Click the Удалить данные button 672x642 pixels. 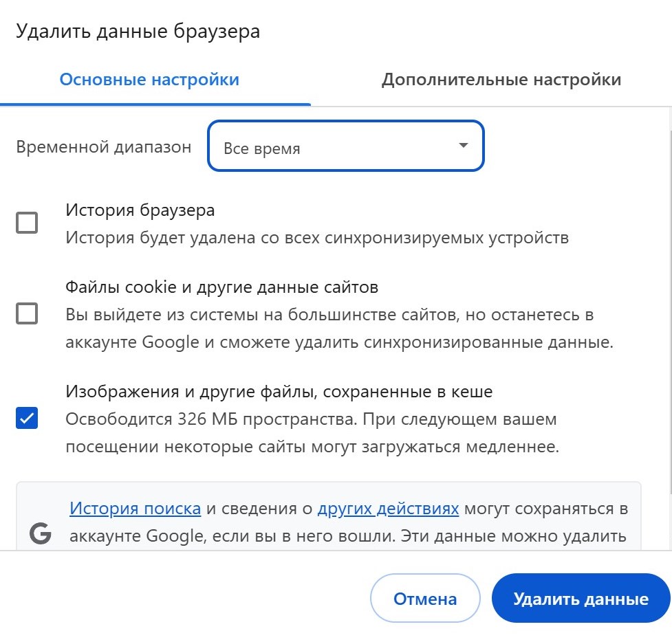pyautogui.click(x=581, y=598)
